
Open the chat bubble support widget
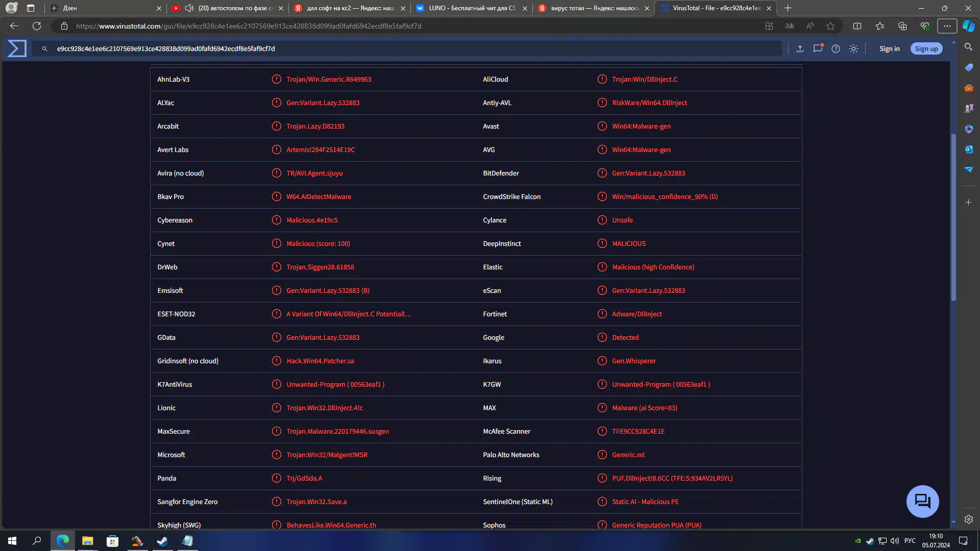click(x=922, y=501)
